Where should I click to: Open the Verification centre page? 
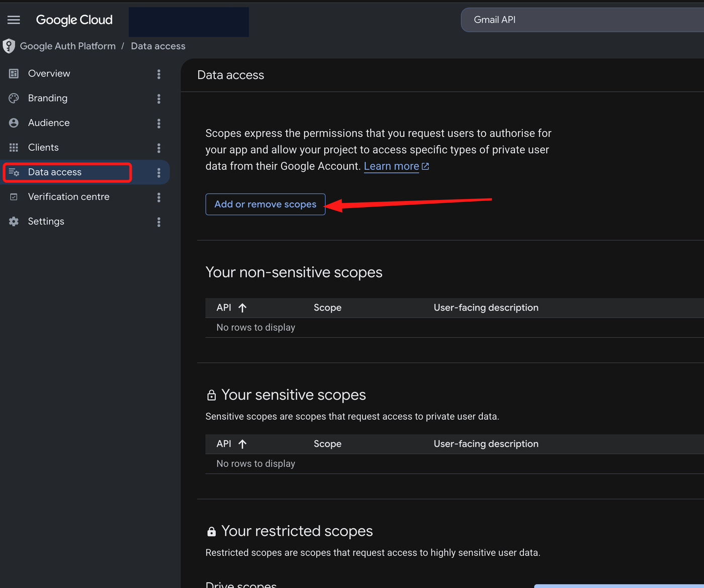coord(69,197)
